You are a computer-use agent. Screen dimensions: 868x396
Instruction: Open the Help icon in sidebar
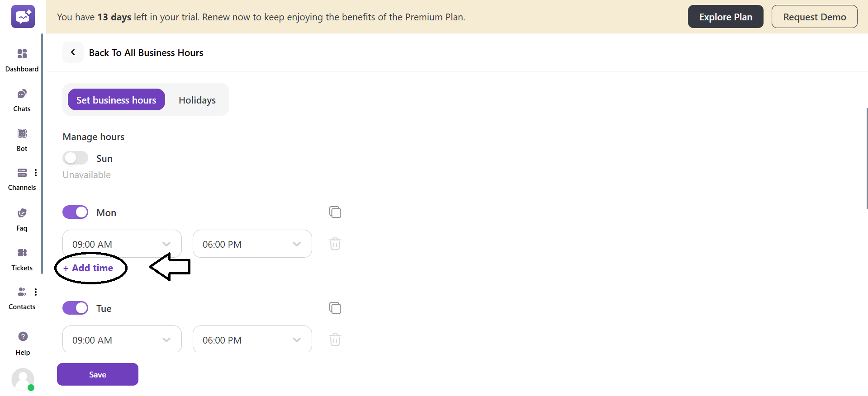click(23, 337)
